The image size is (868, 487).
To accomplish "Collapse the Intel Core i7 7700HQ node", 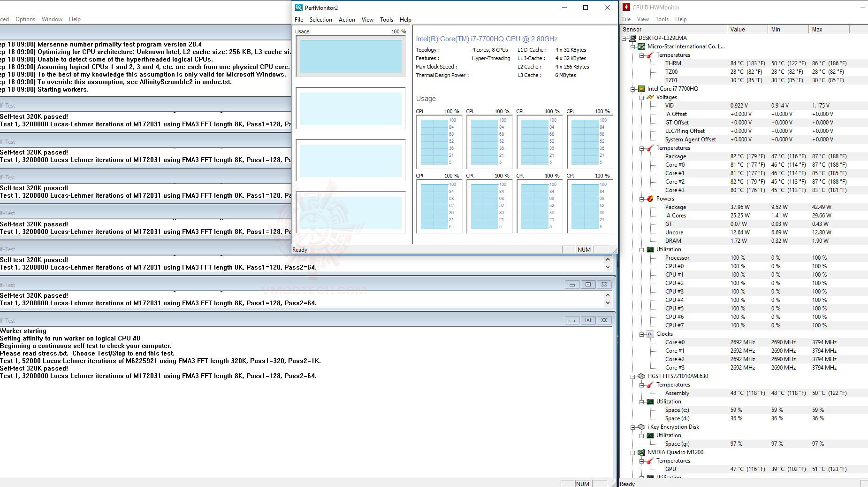I will point(632,89).
